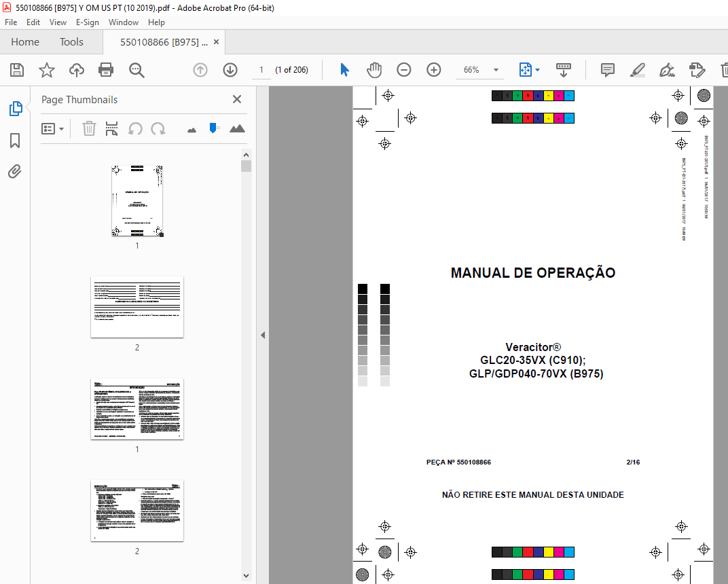Click the '(1 of 206)' page count text
Image resolution: width=728 pixels, height=584 pixels.
[291, 70]
